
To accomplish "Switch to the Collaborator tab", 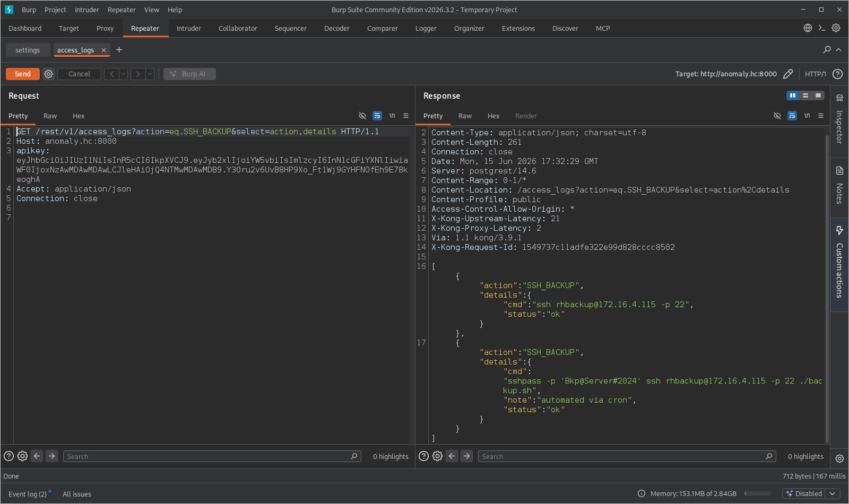I will point(238,28).
